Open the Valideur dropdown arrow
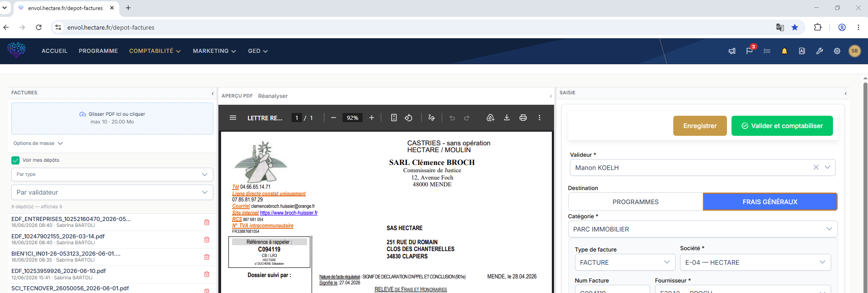This screenshot has width=868, height=293. click(x=828, y=167)
